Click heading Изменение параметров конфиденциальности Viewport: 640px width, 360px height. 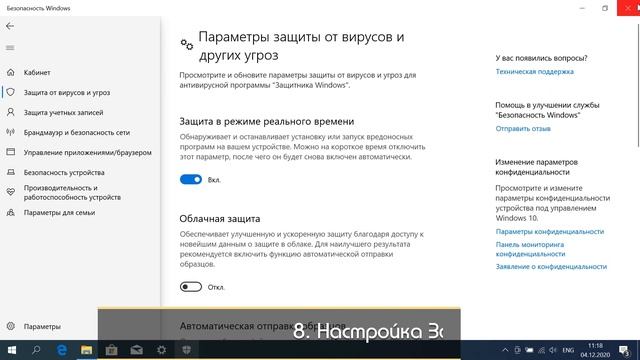coord(536,167)
